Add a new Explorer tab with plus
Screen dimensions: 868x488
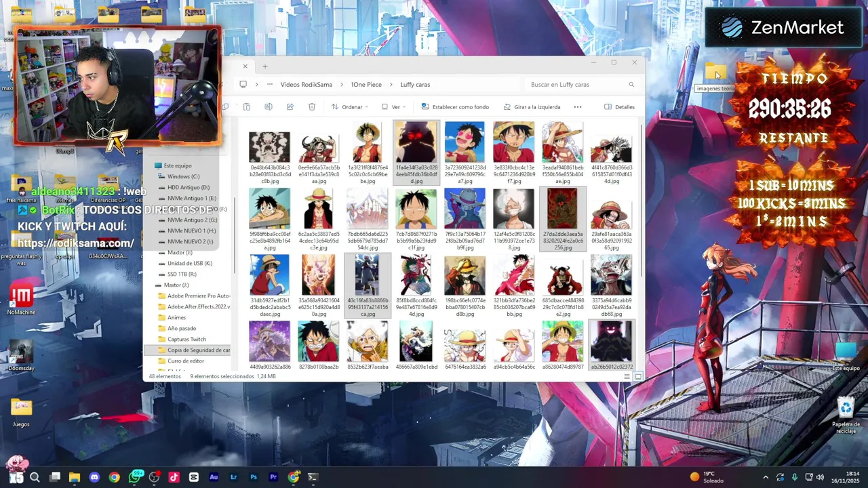click(265, 66)
